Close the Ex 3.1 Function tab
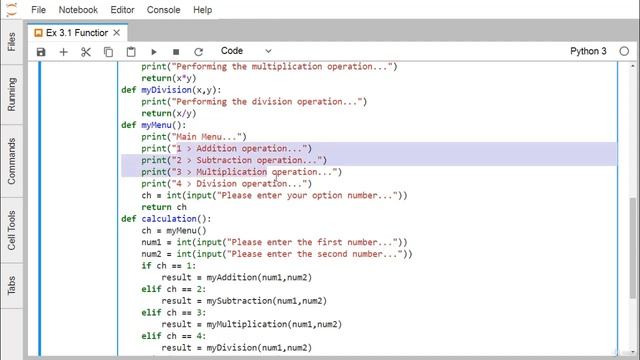This screenshot has width=640, height=360. pyautogui.click(x=117, y=33)
